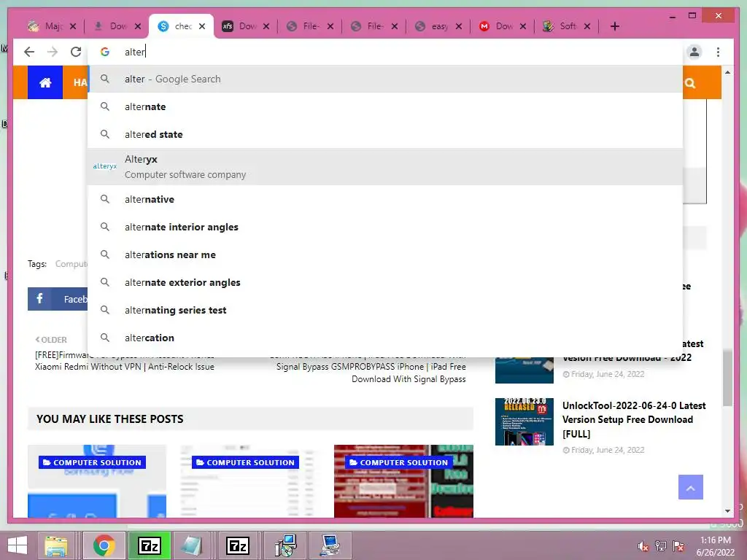
Task: Open the OLDER post link
Action: (x=51, y=340)
